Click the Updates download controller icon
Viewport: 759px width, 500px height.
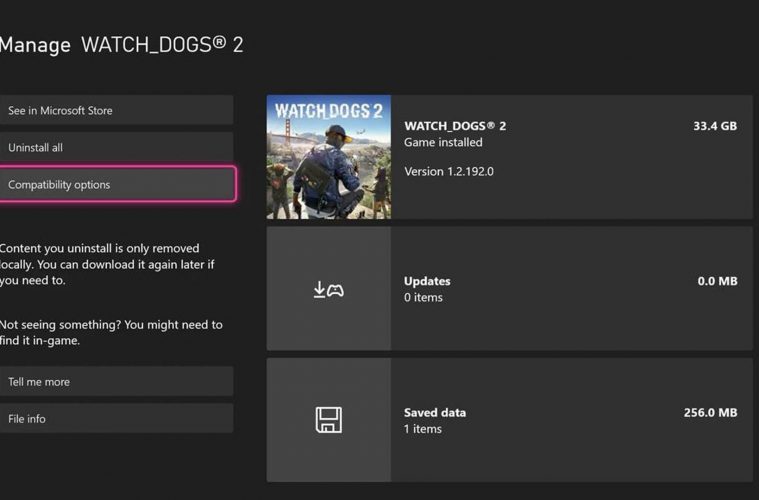click(329, 289)
